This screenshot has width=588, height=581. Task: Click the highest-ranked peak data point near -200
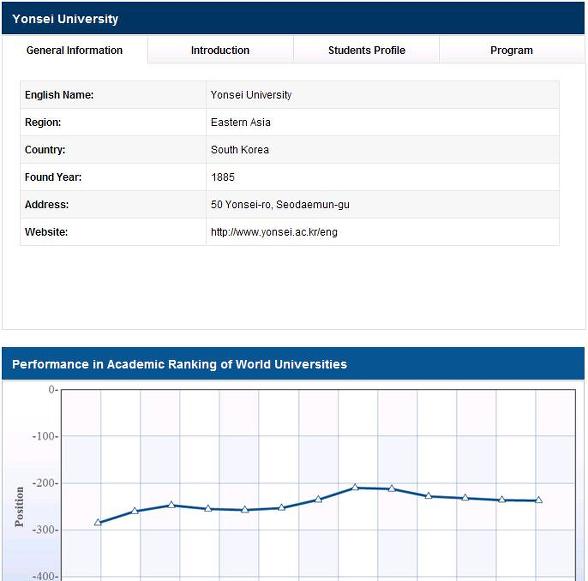[355, 487]
